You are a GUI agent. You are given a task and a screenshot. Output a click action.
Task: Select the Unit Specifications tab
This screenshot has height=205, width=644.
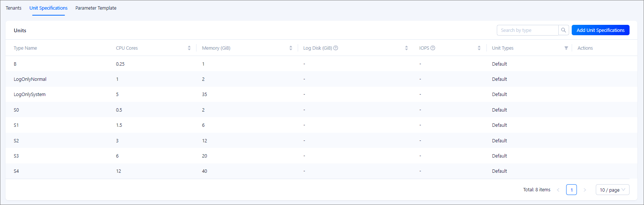pos(49,8)
